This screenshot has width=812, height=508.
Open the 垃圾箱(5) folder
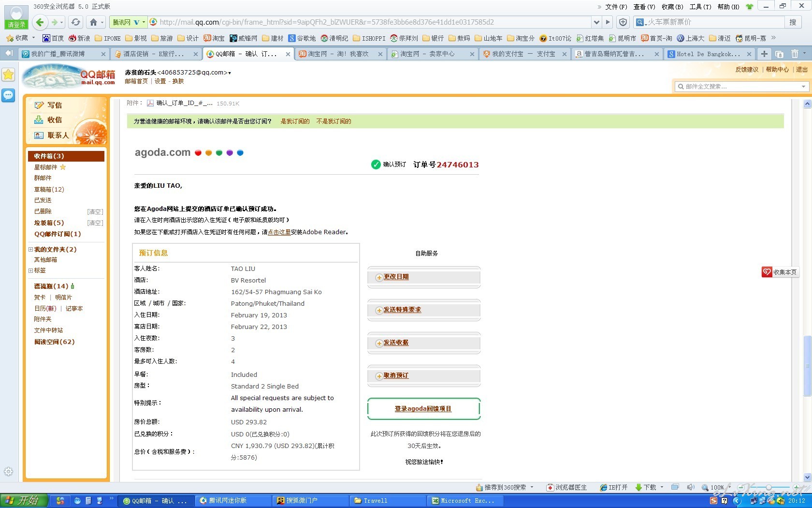point(49,223)
